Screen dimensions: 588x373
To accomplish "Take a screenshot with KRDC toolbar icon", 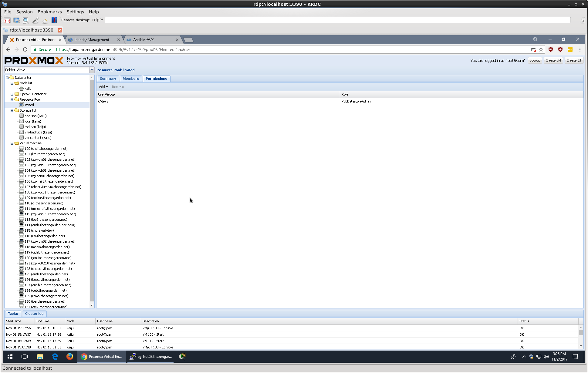I will (x=17, y=20).
